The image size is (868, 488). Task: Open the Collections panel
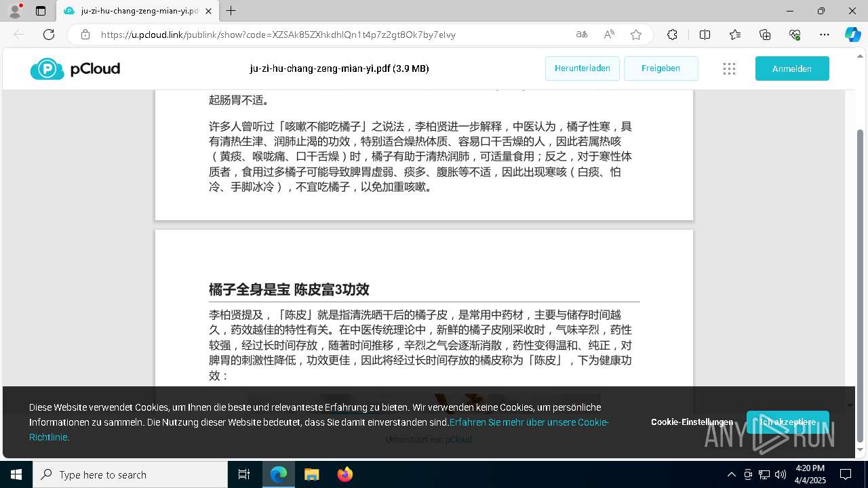coord(765,35)
